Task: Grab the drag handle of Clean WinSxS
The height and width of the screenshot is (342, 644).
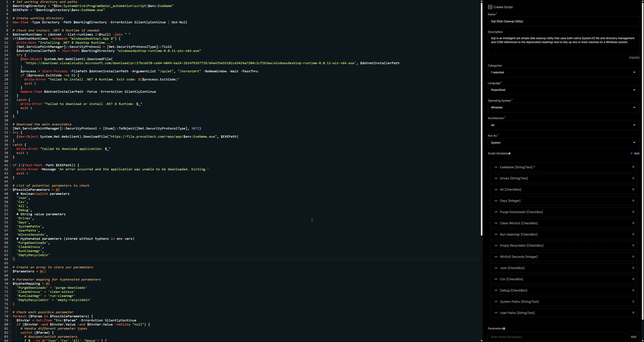Action: (496, 223)
